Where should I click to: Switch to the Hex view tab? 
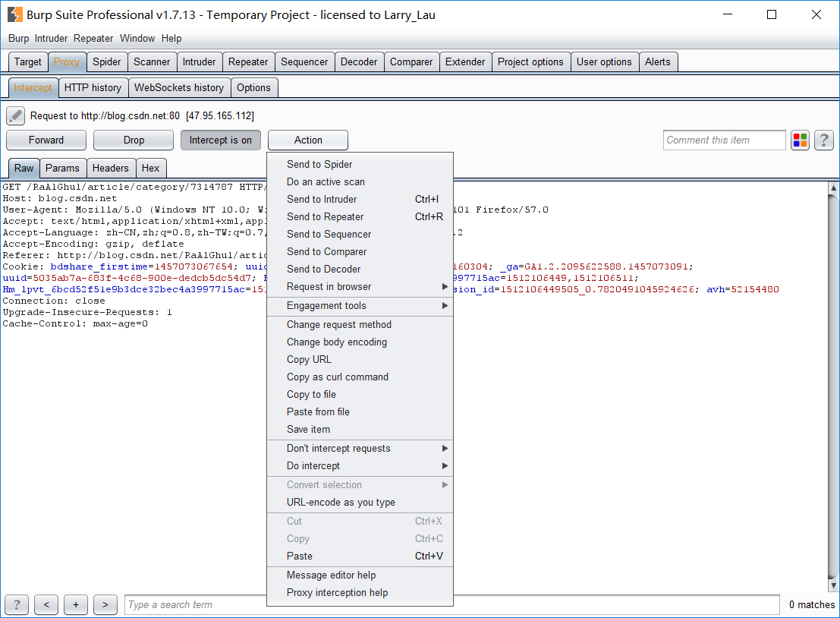[150, 169]
